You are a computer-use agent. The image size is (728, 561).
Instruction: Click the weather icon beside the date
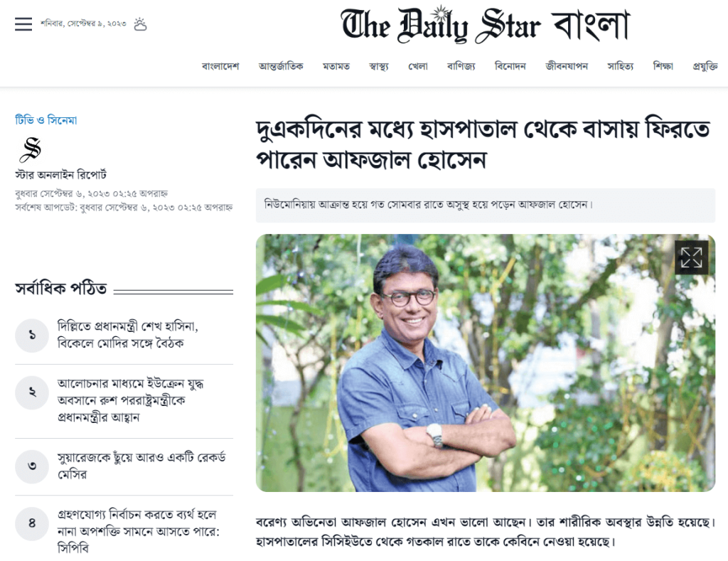pyautogui.click(x=140, y=24)
